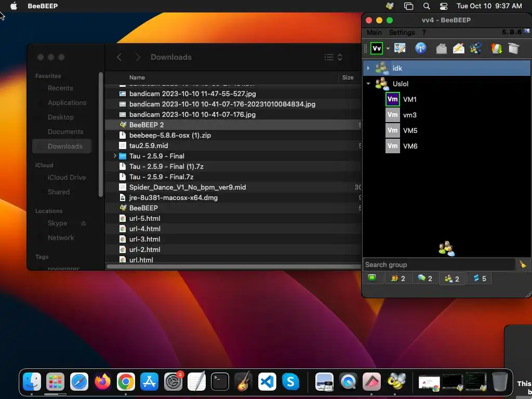Switch to the green screen home tab
The width and height of the screenshot is (532, 399).
(x=372, y=278)
